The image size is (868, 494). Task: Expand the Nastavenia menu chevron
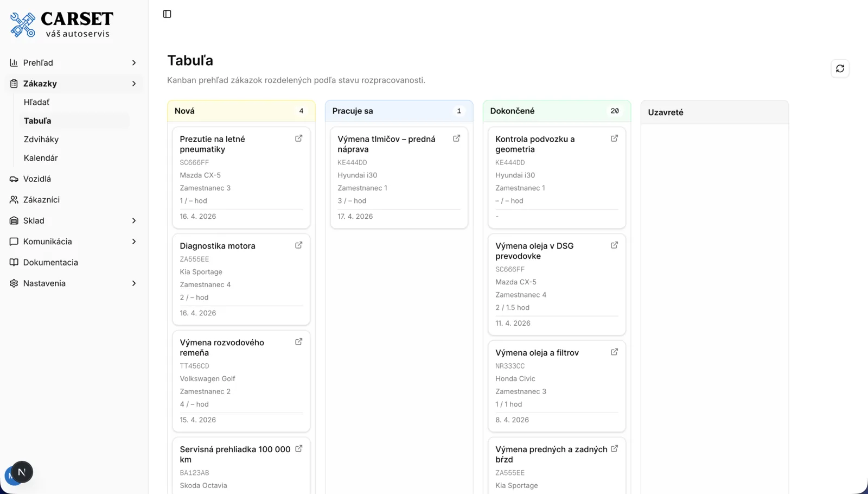(x=134, y=283)
